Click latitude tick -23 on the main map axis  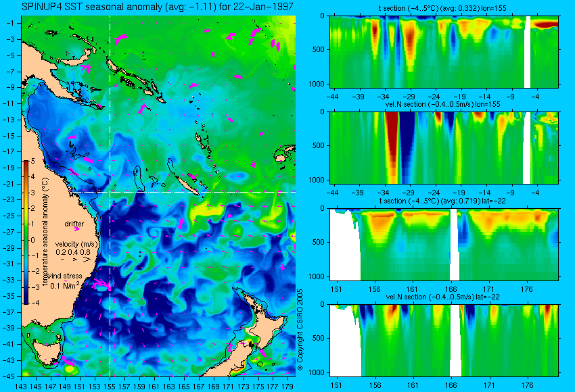click(x=10, y=200)
